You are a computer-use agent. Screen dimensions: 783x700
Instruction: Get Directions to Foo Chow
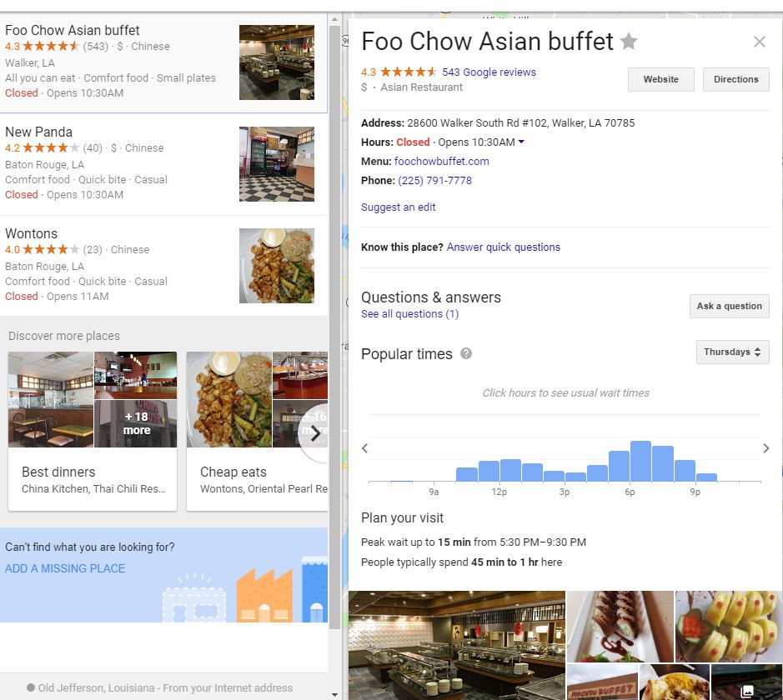tap(735, 79)
